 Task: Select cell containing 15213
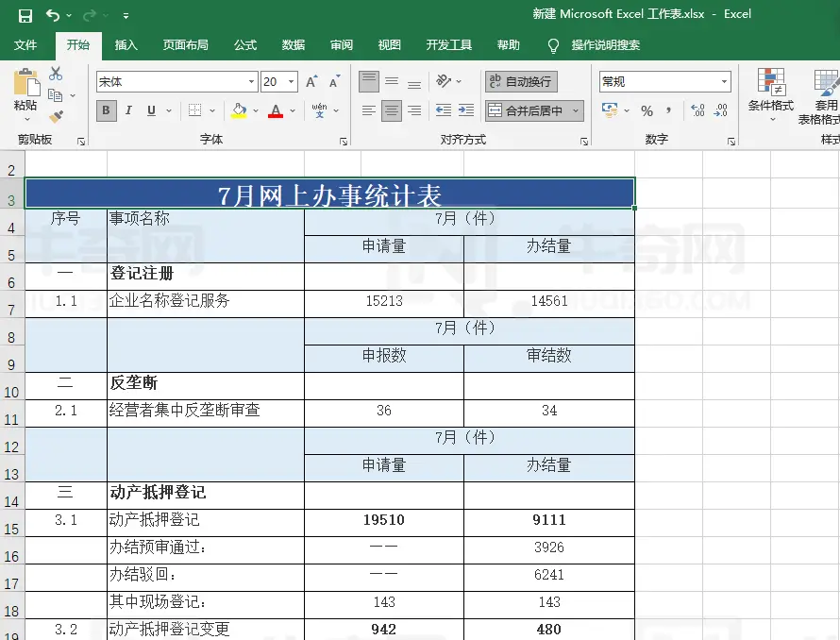(384, 304)
